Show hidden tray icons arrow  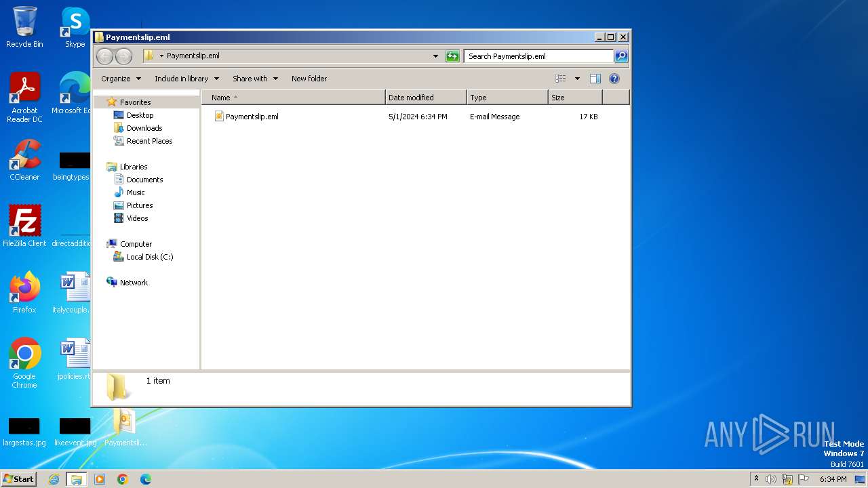coord(756,479)
